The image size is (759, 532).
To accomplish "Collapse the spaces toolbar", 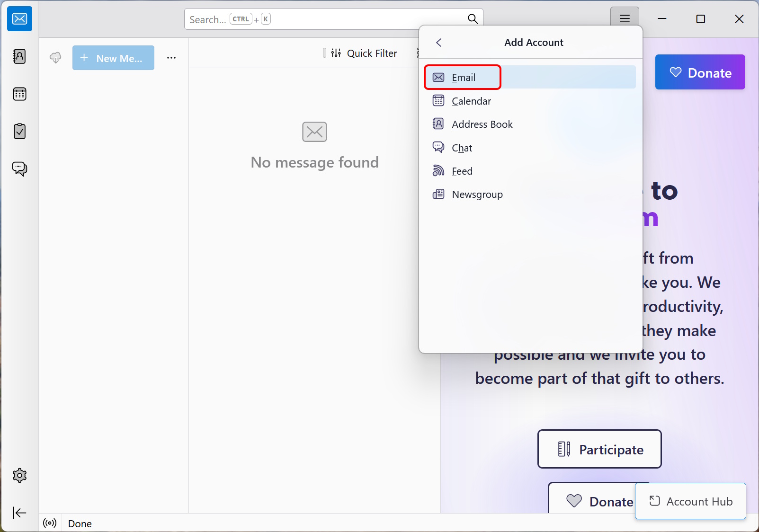I will [19, 513].
